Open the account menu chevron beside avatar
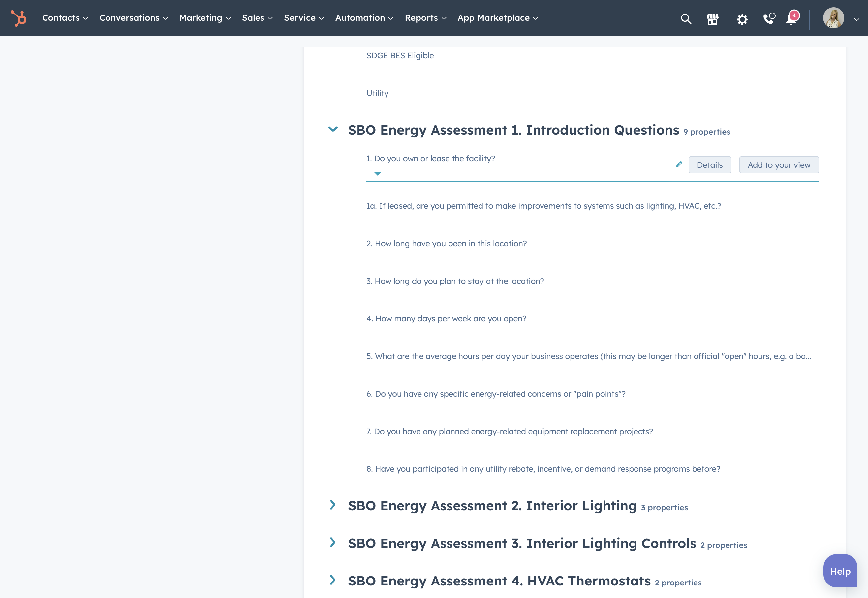The height and width of the screenshot is (598, 868). (857, 19)
